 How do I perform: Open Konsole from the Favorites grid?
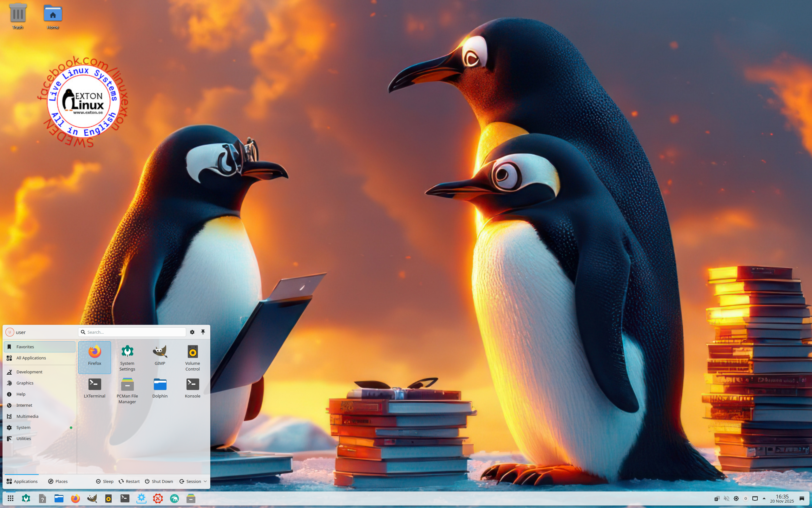tap(193, 390)
